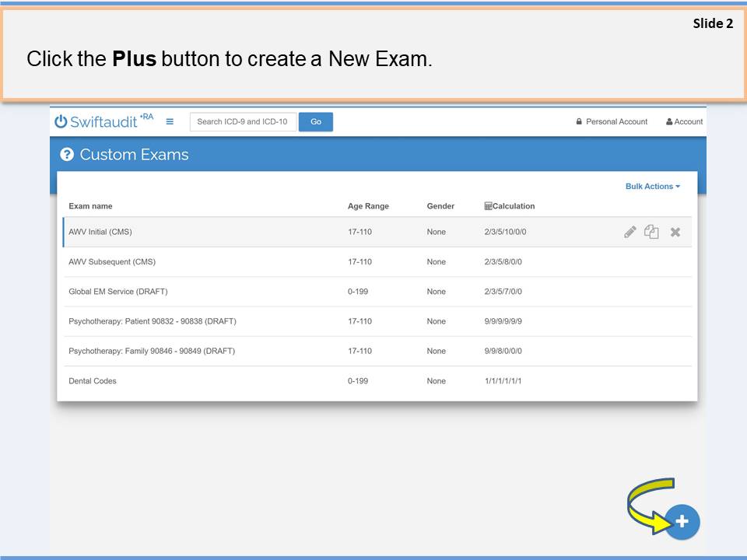Open the Dental Codes exam
This screenshot has width=747, height=560.
[93, 381]
